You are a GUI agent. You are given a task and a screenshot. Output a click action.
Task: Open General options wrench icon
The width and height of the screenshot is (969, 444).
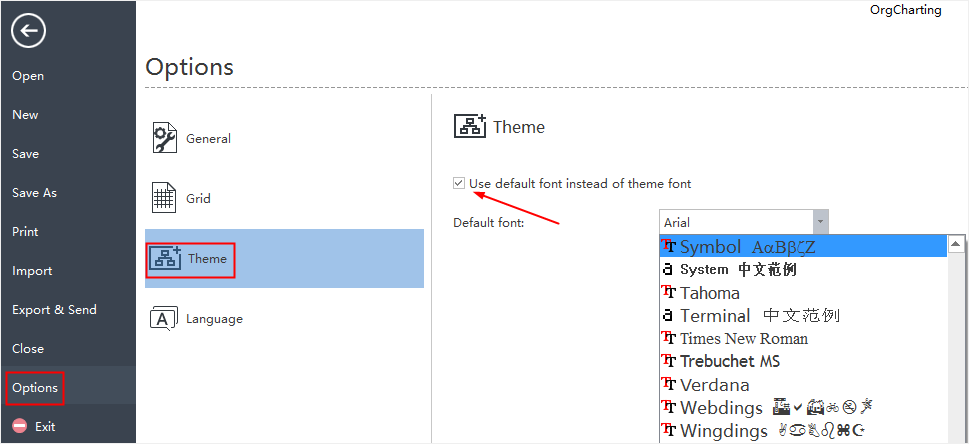(x=164, y=138)
